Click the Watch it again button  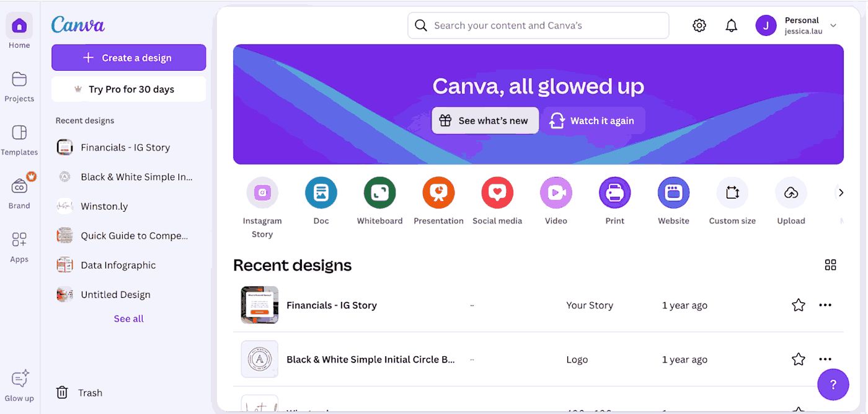click(594, 120)
